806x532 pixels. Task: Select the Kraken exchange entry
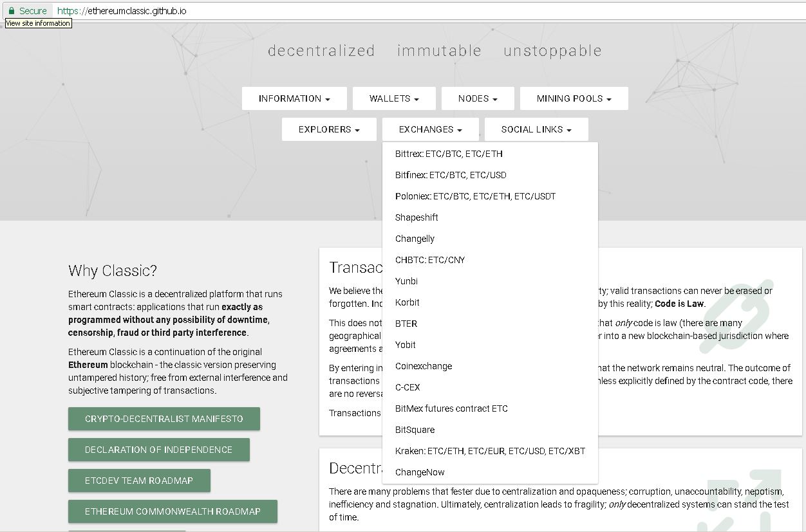pos(490,451)
